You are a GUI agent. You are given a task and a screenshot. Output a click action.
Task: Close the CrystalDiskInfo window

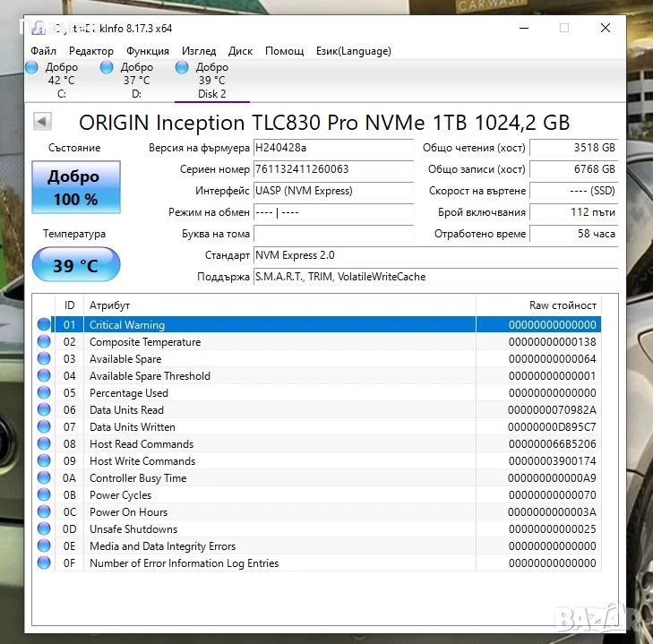pos(606,28)
